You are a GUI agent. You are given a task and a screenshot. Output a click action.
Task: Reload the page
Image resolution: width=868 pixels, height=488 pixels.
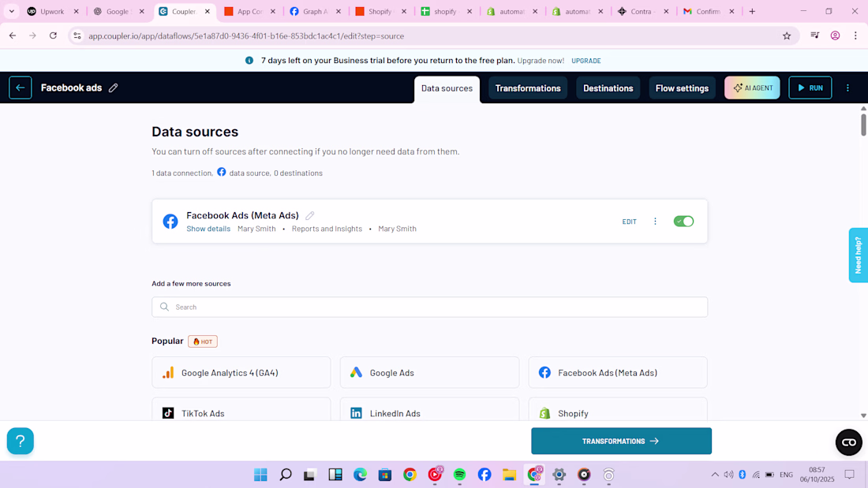coord(53,35)
